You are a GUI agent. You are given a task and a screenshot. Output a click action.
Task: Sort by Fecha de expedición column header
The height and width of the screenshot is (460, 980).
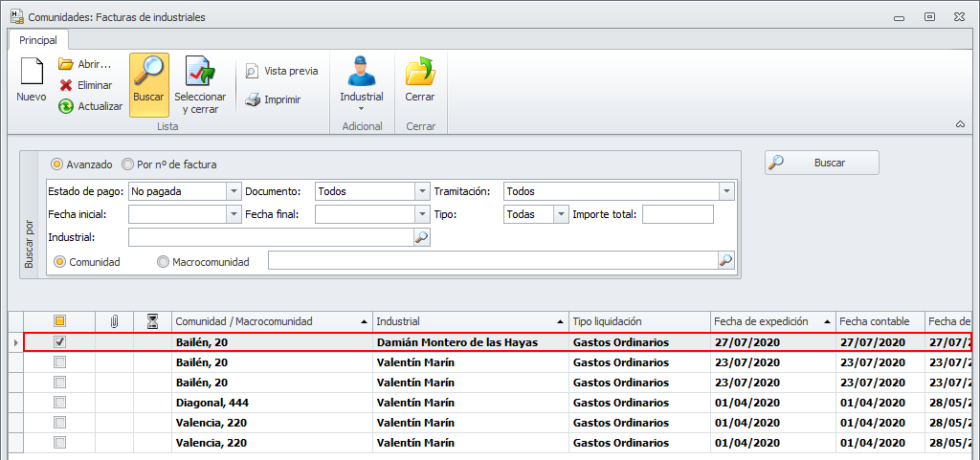[762, 321]
